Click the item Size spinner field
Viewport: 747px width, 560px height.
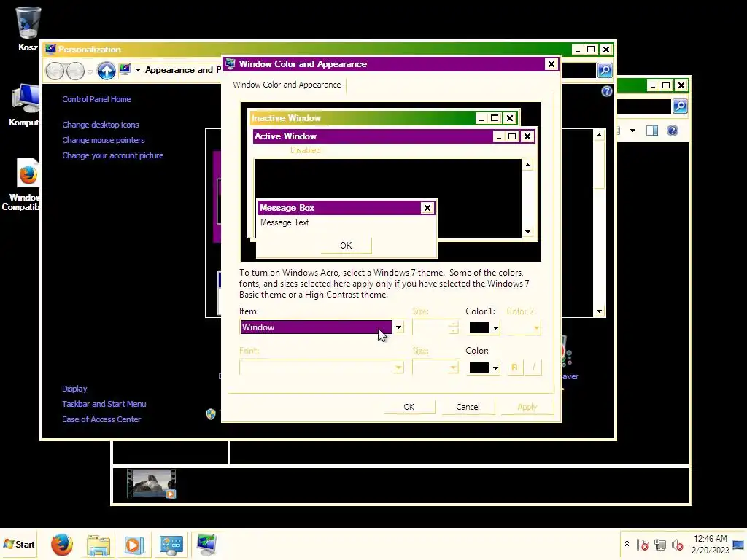pyautogui.click(x=436, y=327)
